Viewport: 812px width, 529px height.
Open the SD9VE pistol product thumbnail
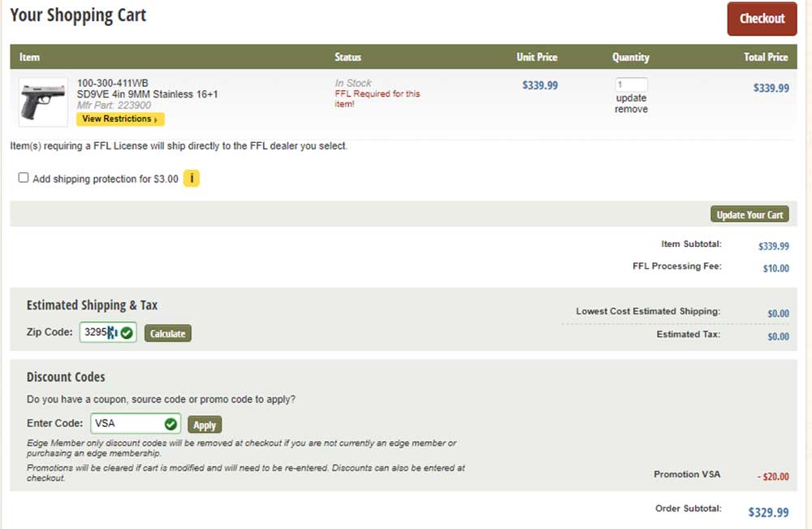click(x=43, y=102)
